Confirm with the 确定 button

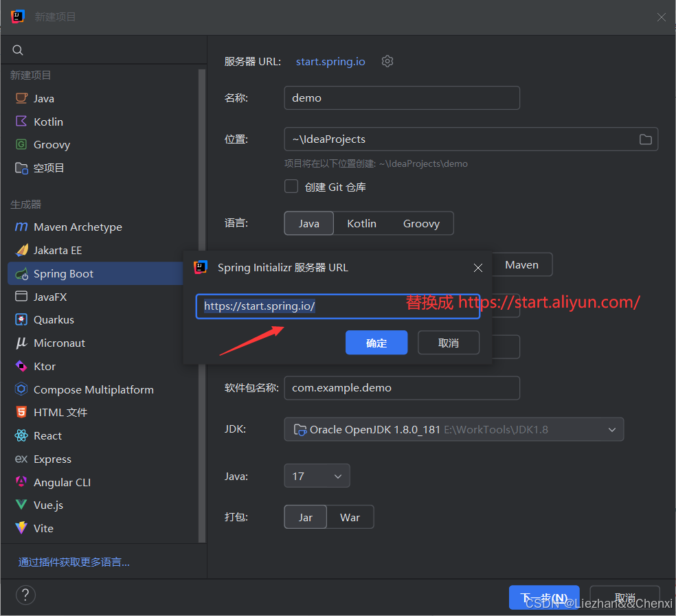point(376,343)
